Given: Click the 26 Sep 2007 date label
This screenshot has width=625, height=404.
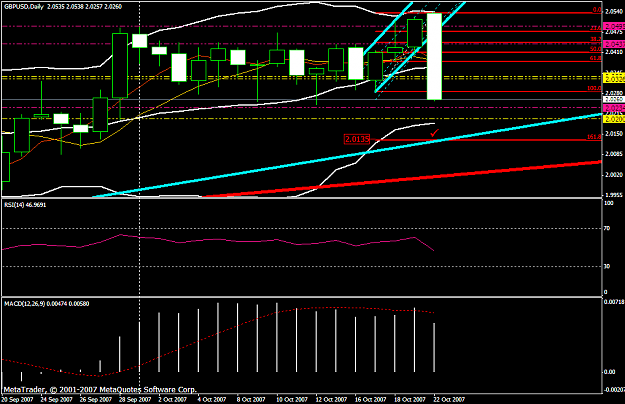Looking at the screenshot, I should (x=96, y=399).
